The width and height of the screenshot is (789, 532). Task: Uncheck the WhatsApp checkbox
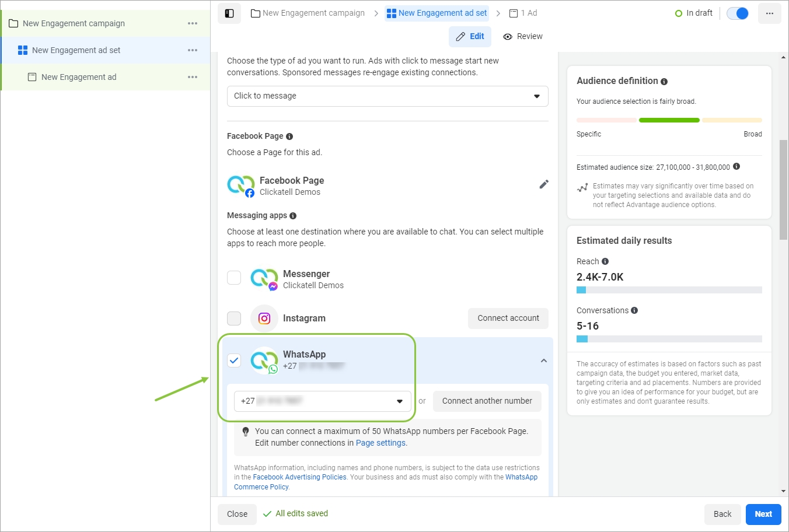pyautogui.click(x=234, y=360)
